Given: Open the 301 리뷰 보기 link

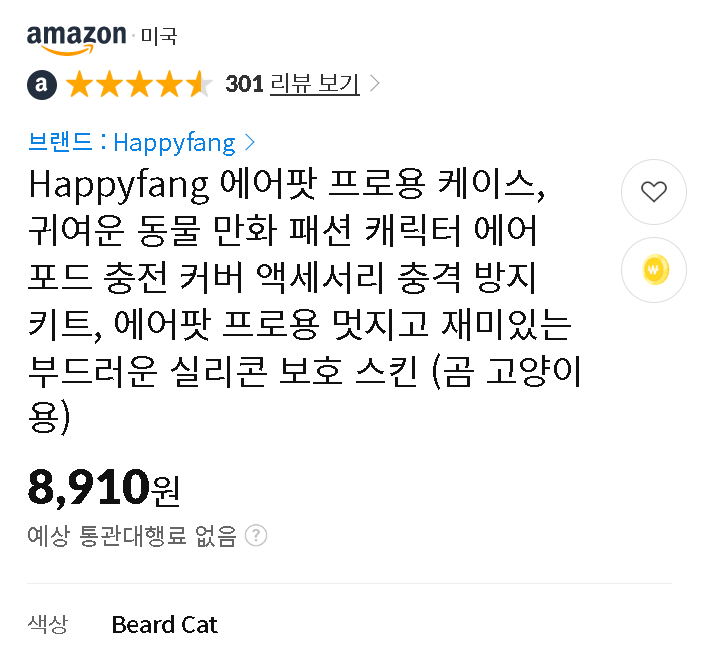Looking at the screenshot, I should (293, 84).
